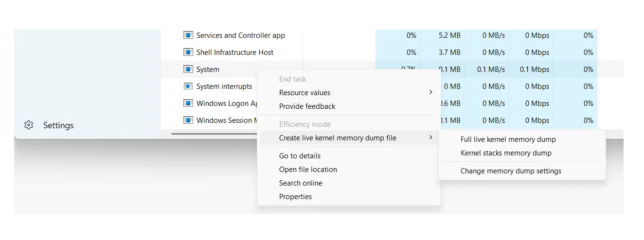The height and width of the screenshot is (240, 644).
Task: Click the Windows Logon Application process icon
Action: coord(188,103)
